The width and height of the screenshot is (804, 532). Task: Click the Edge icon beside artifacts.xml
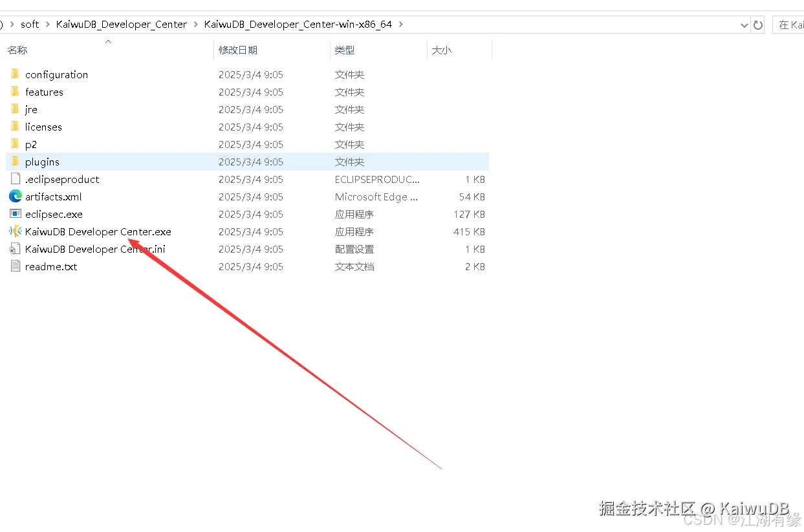pos(16,197)
